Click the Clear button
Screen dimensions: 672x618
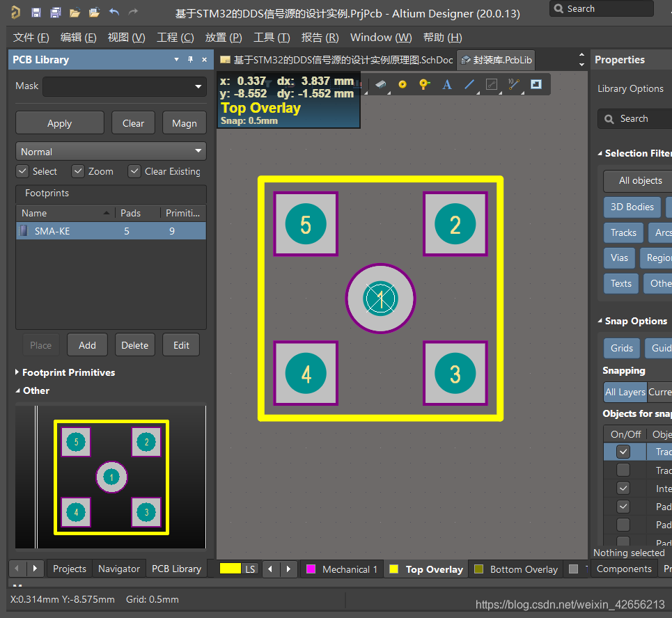[133, 123]
